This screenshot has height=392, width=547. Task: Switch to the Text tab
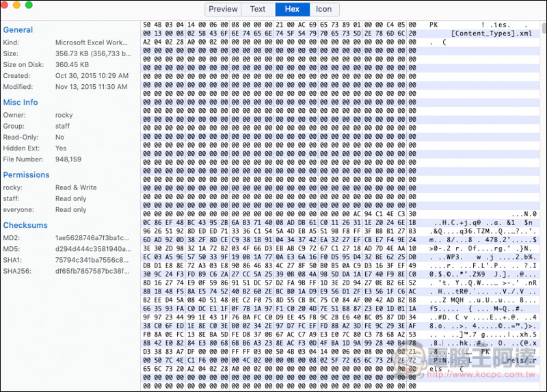[x=258, y=9]
